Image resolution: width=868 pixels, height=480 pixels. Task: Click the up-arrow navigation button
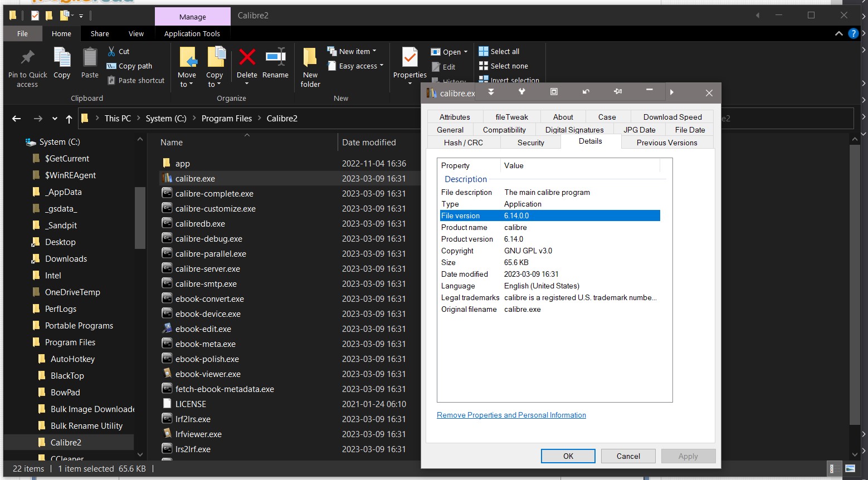click(x=69, y=119)
